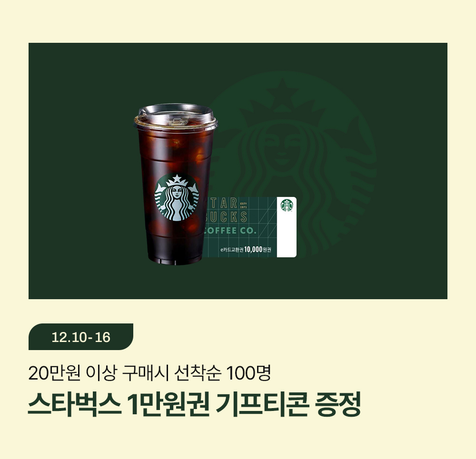Click the 20만원 이상 구매시 선착순 100명 text
Viewport: 476px width, 459px height.
[149, 373]
